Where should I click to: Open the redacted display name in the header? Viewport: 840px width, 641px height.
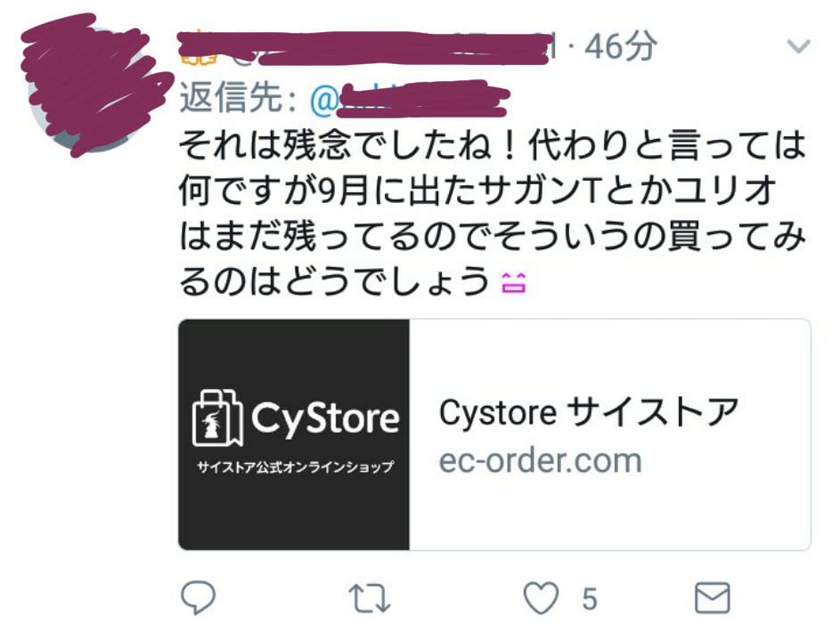pos(364,49)
